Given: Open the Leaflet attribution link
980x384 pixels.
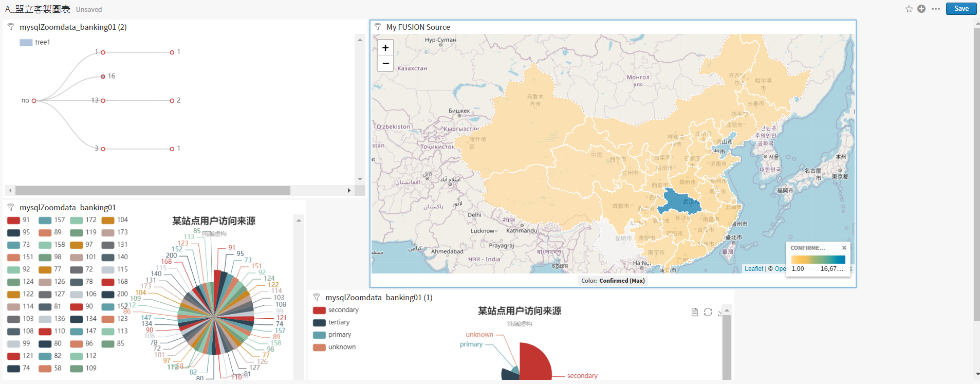Looking at the screenshot, I should pyautogui.click(x=754, y=269).
